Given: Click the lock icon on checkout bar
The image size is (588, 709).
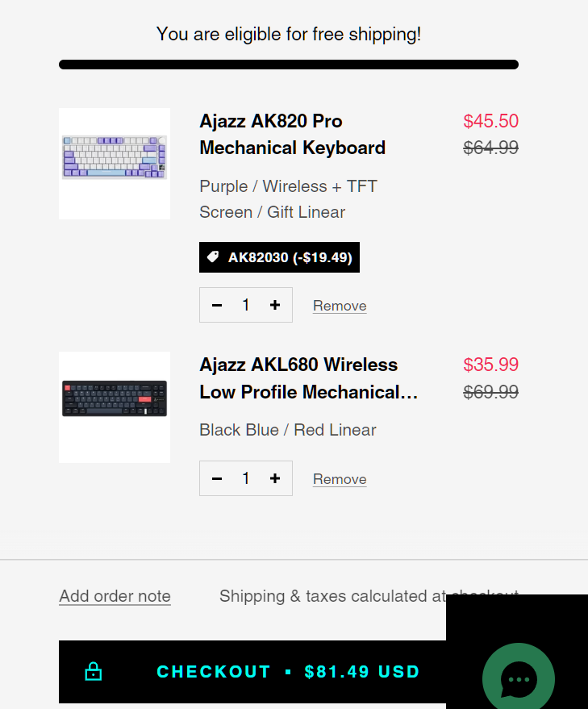Looking at the screenshot, I should (x=94, y=672).
